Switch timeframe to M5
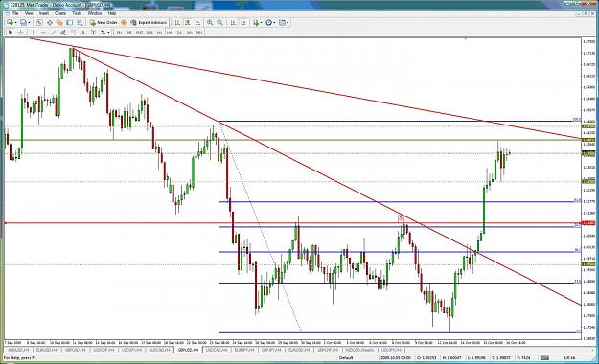The image size is (599, 364). click(x=129, y=33)
